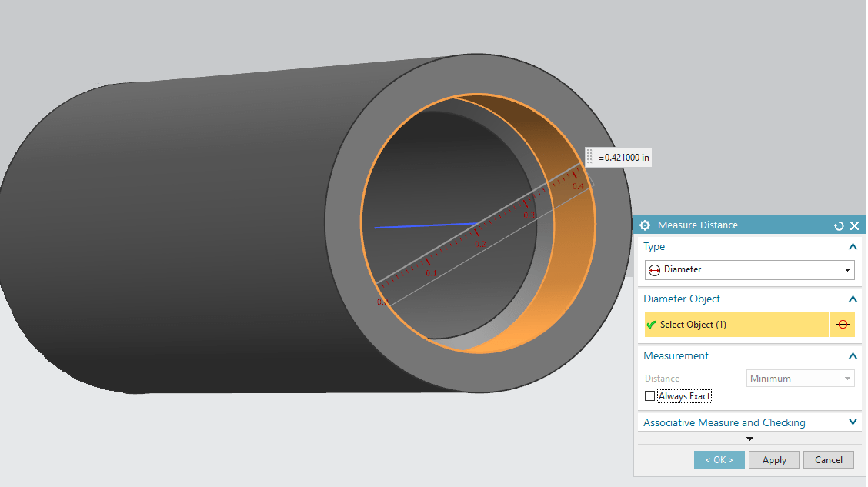The image size is (868, 487).
Task: Click the downward arrow to reveal more dialog options
Action: tap(749, 438)
